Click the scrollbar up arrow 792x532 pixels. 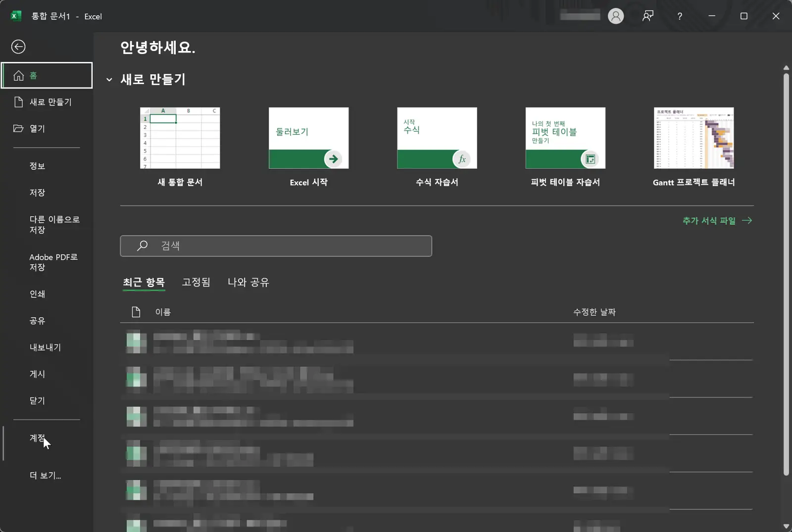pos(786,68)
